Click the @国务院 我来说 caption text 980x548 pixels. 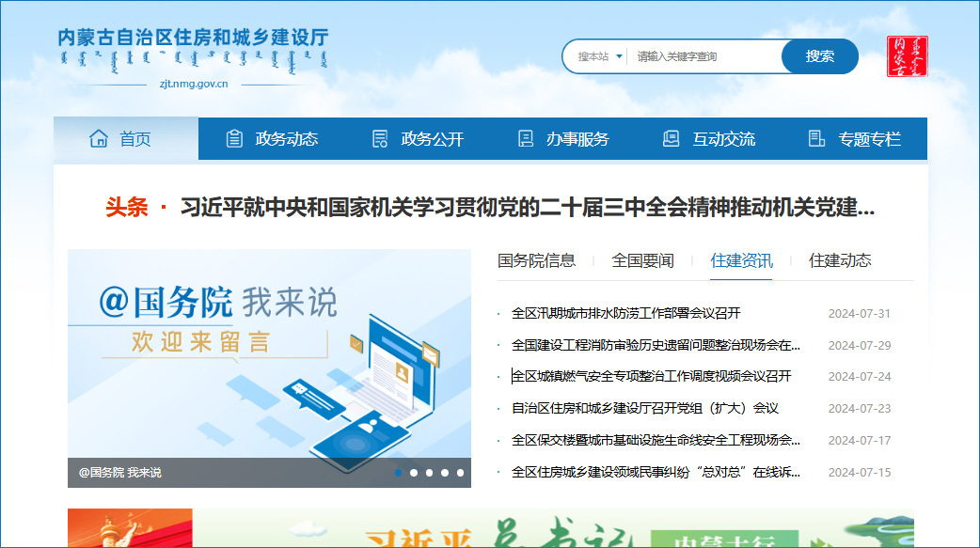point(120,473)
